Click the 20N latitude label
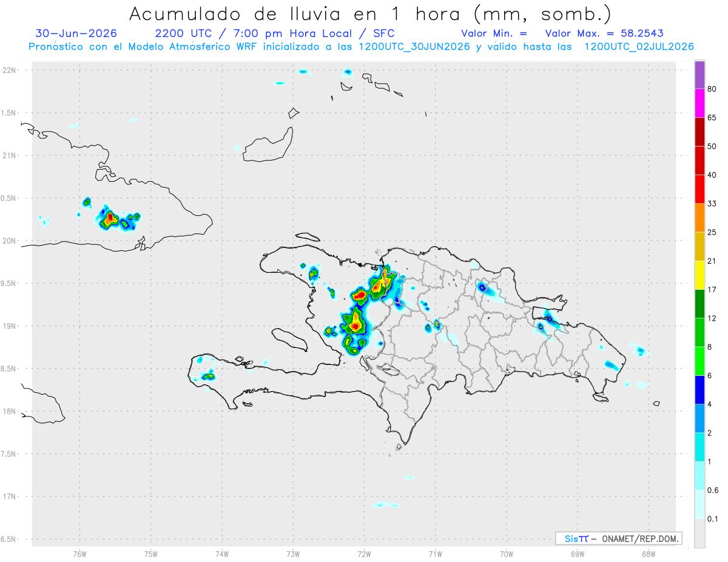This screenshot has height=562, width=728. coord(10,241)
